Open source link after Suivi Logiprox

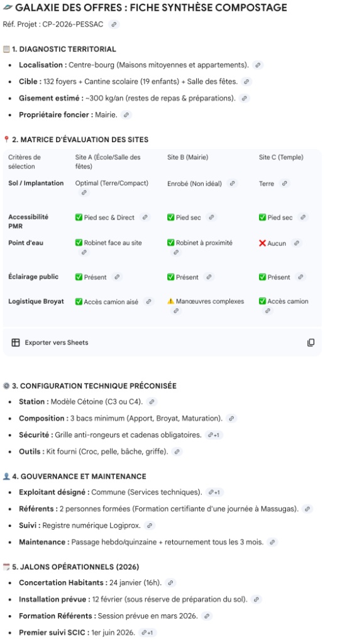point(150,525)
